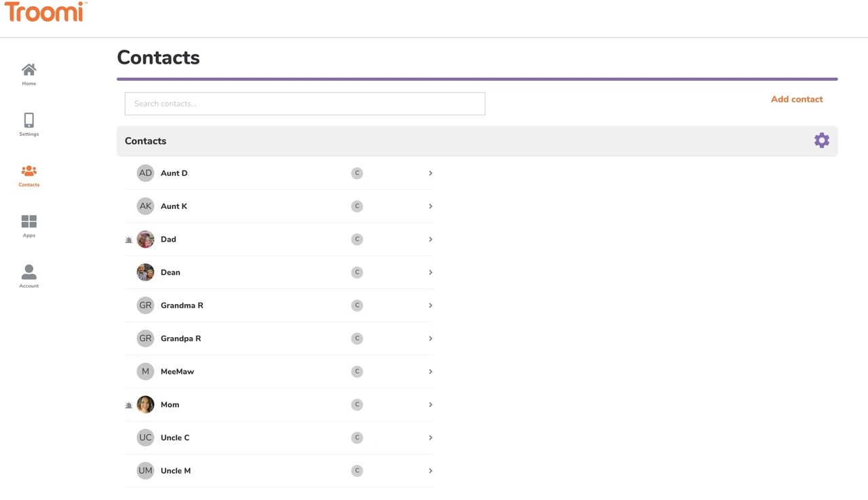Image resolution: width=868 pixels, height=500 pixels.
Task: Click the C badge on Aunt D row
Action: click(x=357, y=173)
